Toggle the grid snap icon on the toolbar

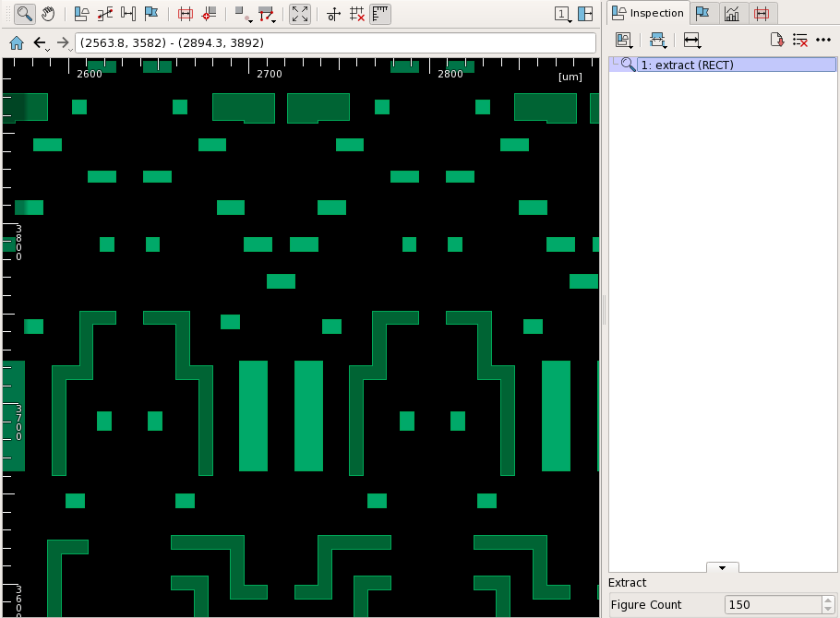pos(358,14)
